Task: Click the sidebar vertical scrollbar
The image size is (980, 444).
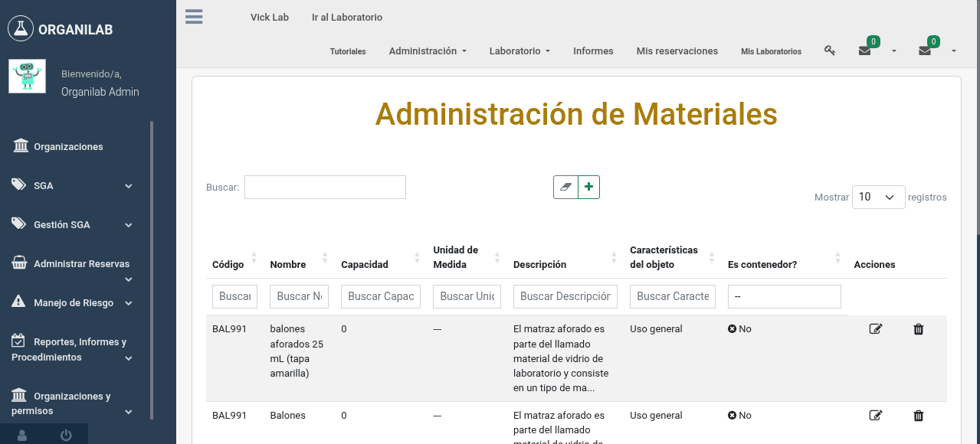Action: 152,269
